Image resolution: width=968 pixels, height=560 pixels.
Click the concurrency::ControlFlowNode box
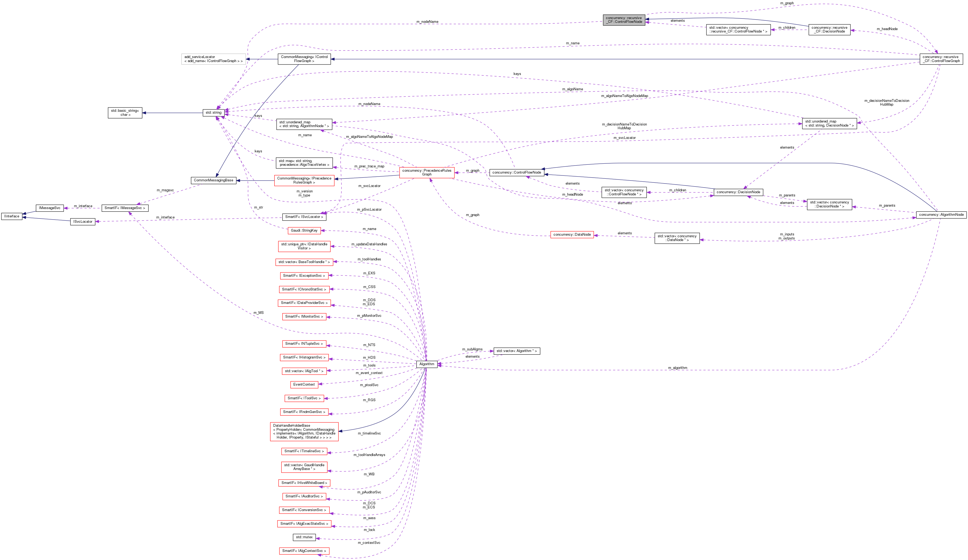coord(517,172)
